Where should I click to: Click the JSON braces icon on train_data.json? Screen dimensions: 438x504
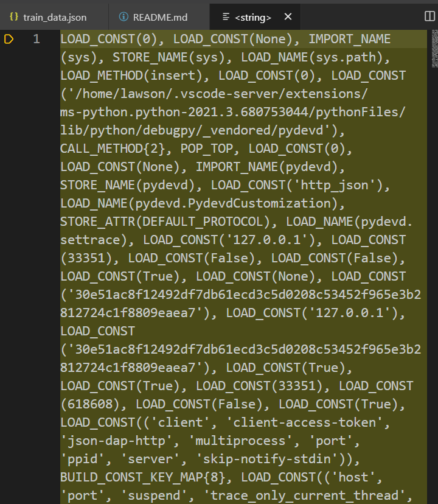[x=14, y=16]
